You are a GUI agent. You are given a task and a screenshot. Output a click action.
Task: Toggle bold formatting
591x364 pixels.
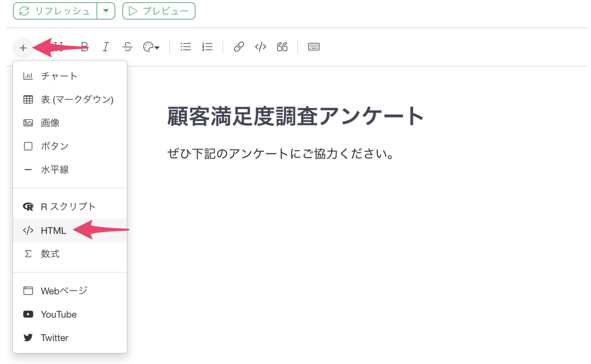click(x=84, y=47)
